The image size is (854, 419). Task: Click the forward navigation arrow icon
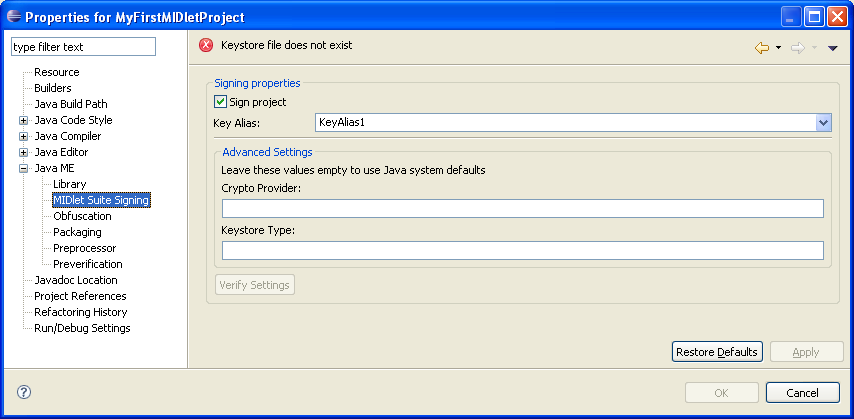[798, 48]
